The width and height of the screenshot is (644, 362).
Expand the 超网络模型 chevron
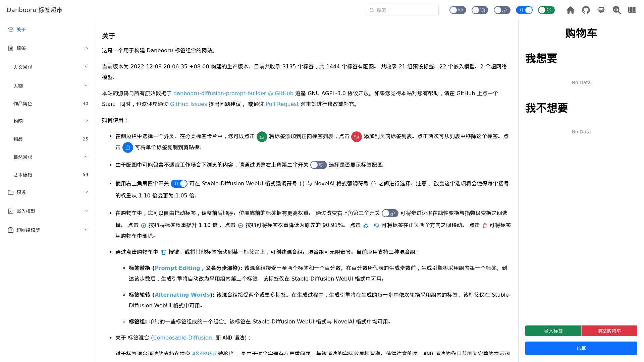(x=86, y=230)
